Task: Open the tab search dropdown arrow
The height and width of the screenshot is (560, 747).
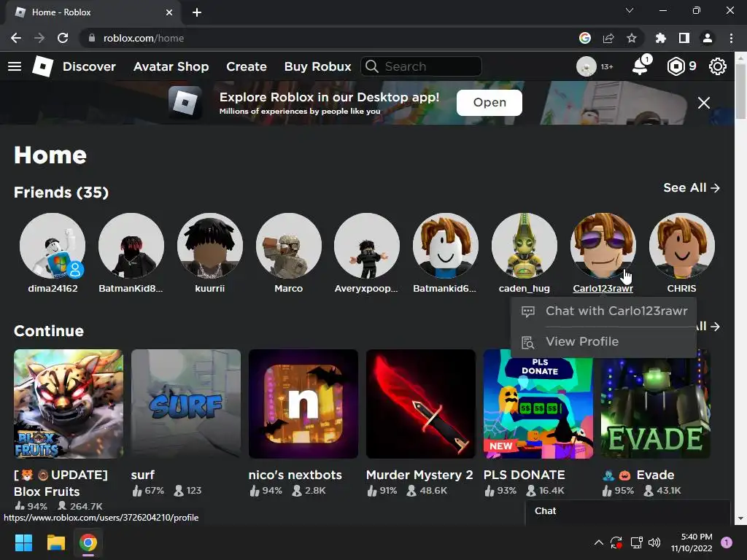Action: [x=630, y=10]
